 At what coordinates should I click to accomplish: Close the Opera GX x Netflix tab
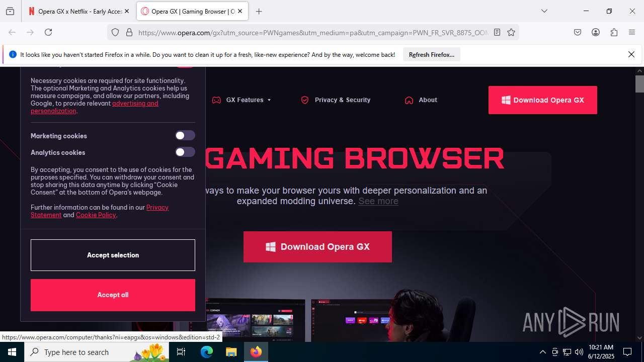[127, 11]
